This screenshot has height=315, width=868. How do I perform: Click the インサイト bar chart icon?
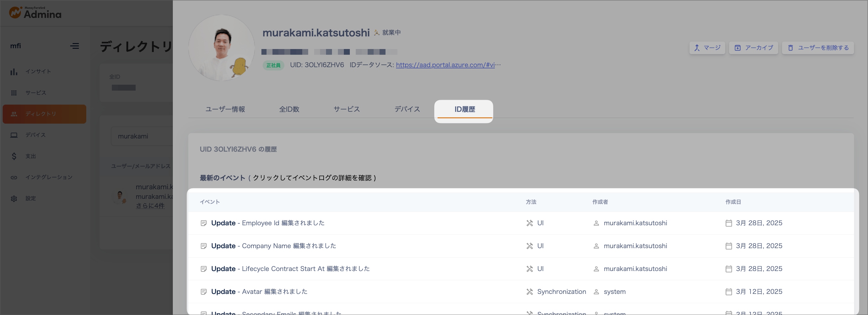click(x=14, y=72)
